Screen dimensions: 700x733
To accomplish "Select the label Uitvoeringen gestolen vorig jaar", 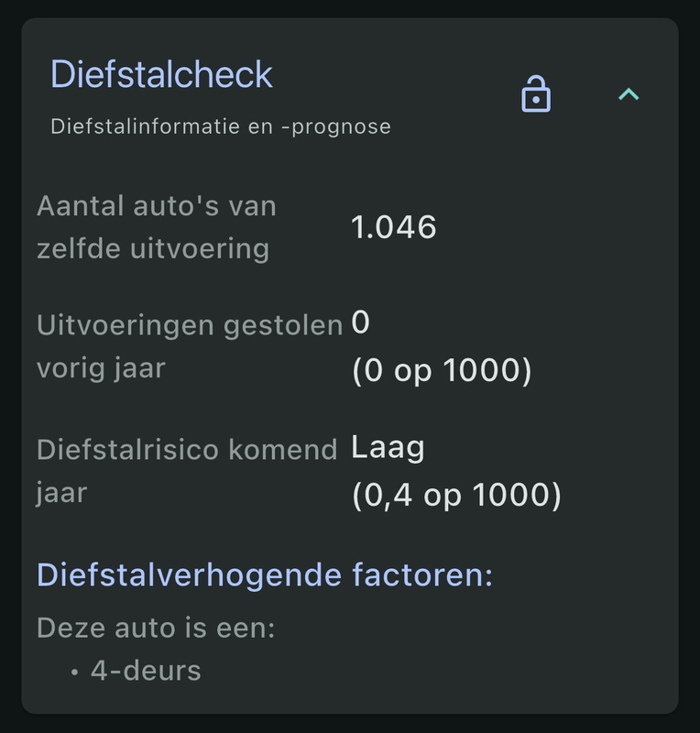I will [190, 346].
